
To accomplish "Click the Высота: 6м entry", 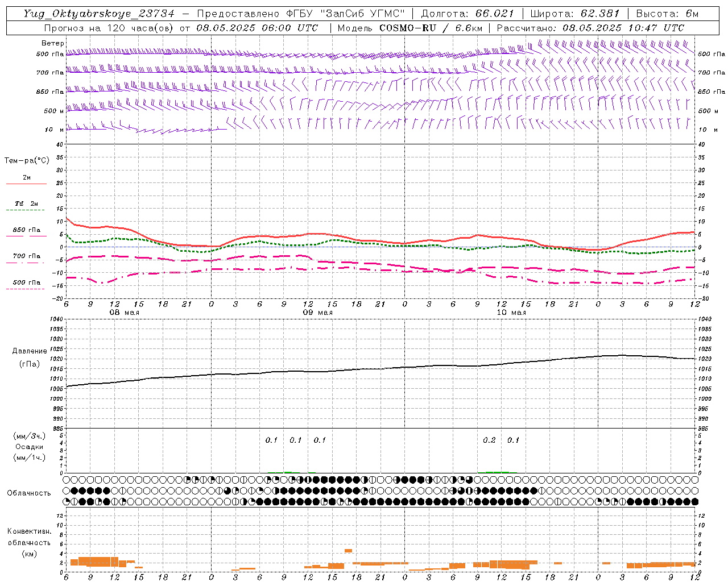I will pyautogui.click(x=668, y=14).
